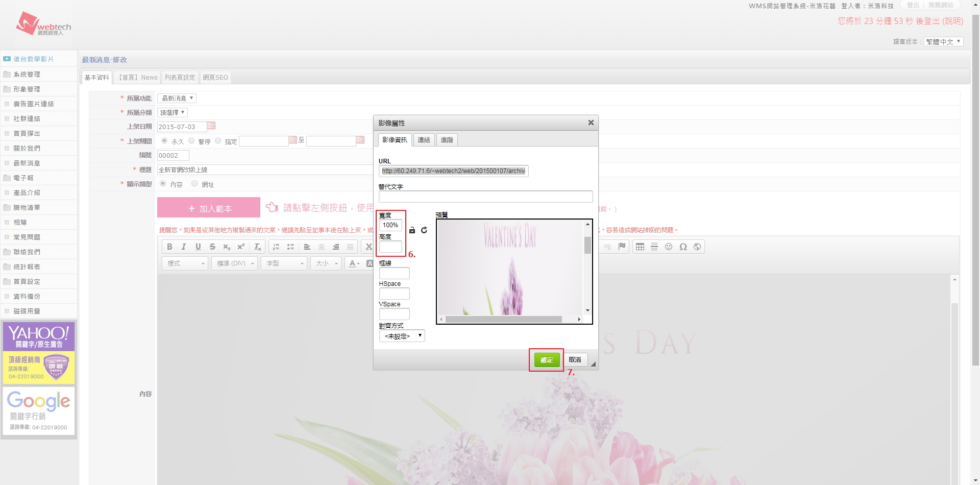
Task: Choose the 網址 display type radio
Action: point(194,184)
